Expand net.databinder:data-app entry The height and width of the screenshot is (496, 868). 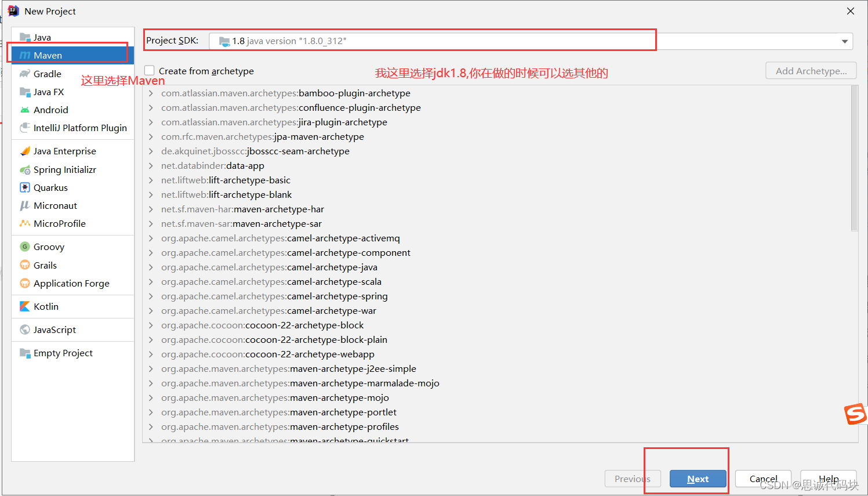pyautogui.click(x=151, y=165)
